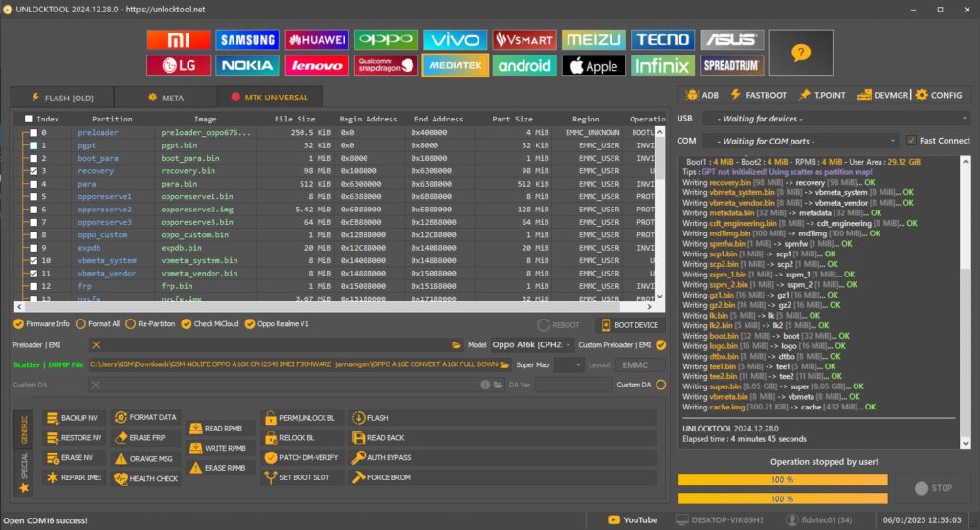
Task: Toggle the Fast Connect checkbox
Action: pos(911,141)
